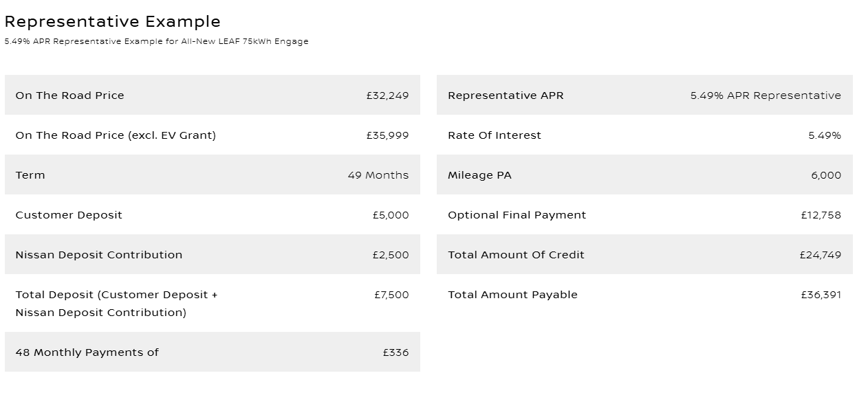Image resolution: width=868 pixels, height=393 pixels.
Task: Select the Optional Final Payment £12,758 value
Action: [821, 215]
